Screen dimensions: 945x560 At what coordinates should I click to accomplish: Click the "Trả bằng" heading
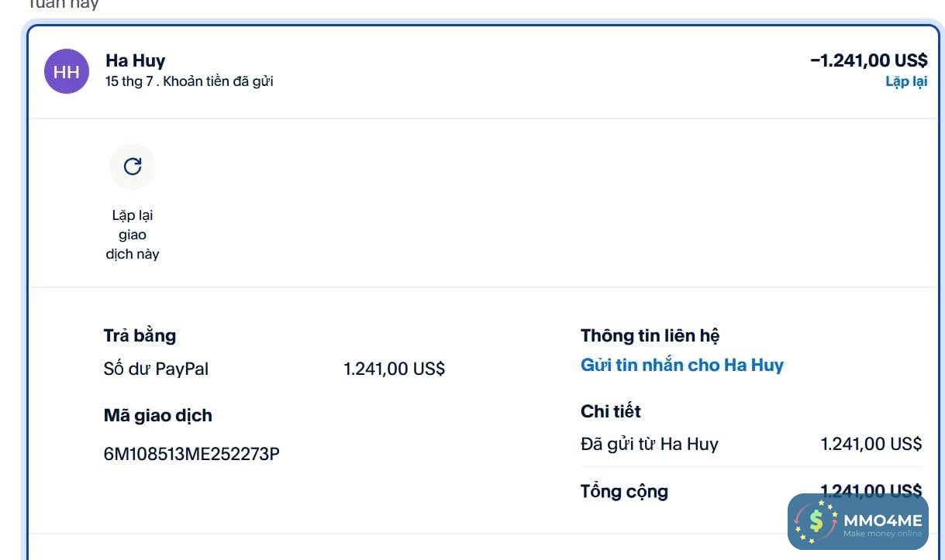click(x=140, y=335)
